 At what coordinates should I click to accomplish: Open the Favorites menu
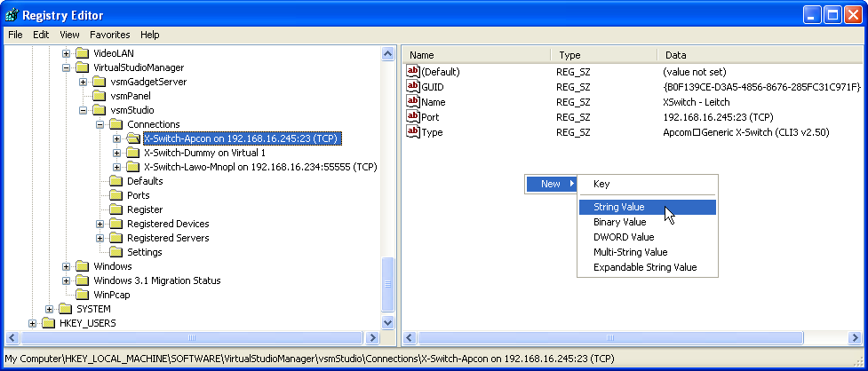click(109, 35)
